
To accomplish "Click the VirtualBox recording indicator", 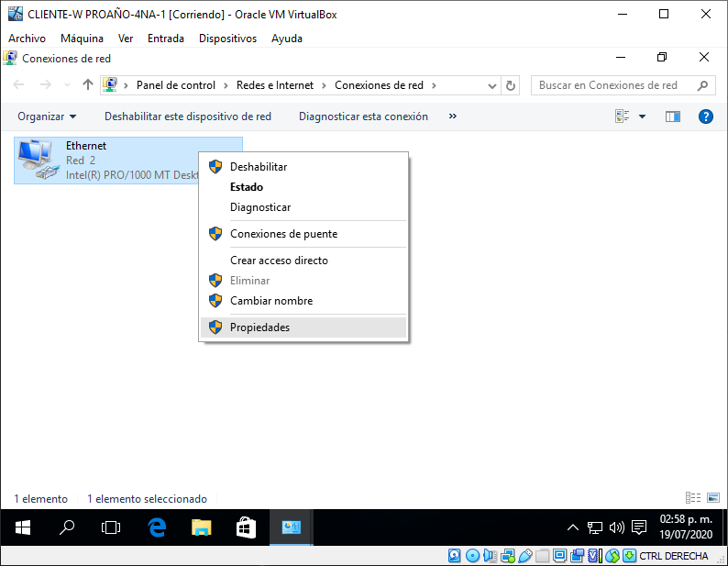I will click(x=578, y=555).
